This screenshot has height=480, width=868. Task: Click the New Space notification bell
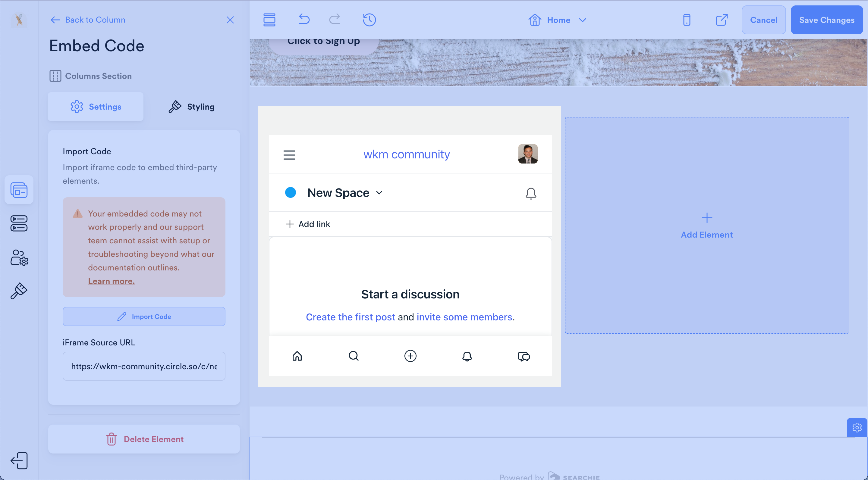pos(531,193)
